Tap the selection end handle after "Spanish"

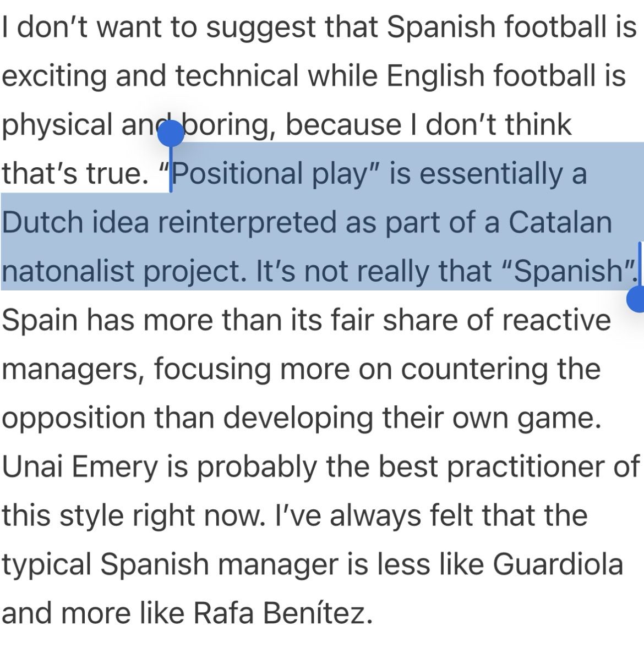click(x=637, y=300)
